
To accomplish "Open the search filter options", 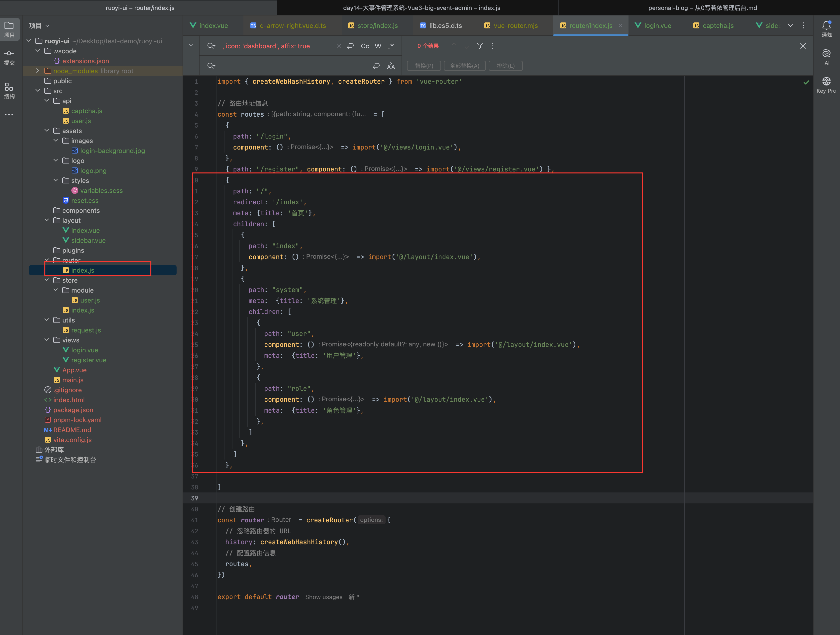I will click(480, 46).
